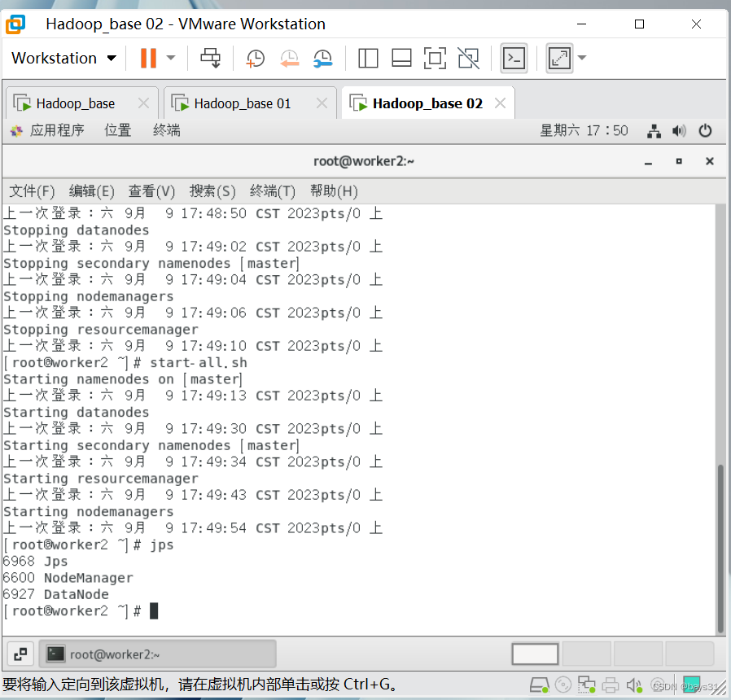Select root@worker2:~ taskbar window button
This screenshot has height=700, width=731.
pyautogui.click(x=158, y=654)
